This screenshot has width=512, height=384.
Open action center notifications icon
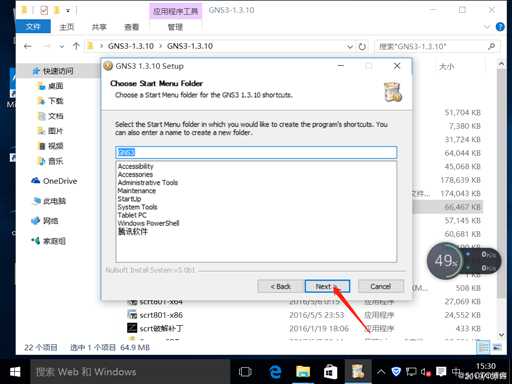pos(441,372)
